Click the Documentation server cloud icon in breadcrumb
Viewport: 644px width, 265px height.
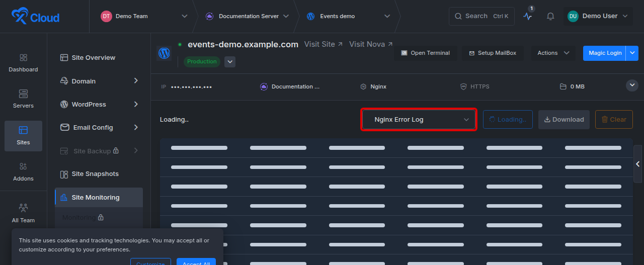pos(209,16)
